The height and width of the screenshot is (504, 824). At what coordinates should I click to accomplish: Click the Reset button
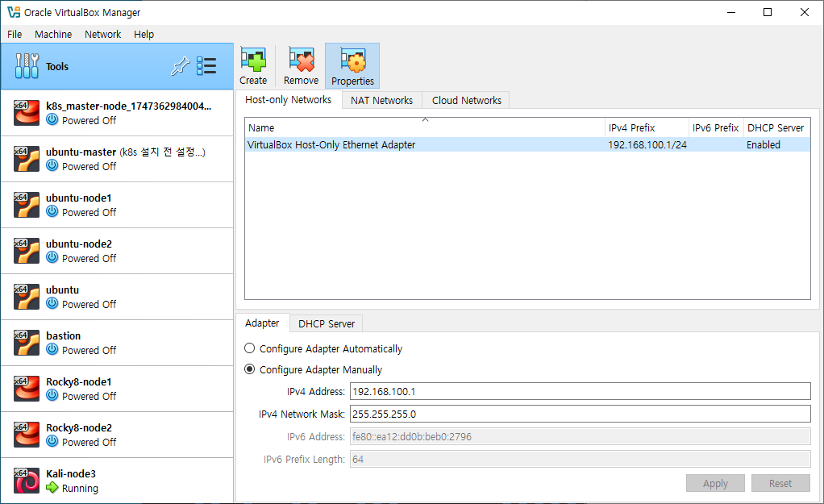click(x=780, y=484)
